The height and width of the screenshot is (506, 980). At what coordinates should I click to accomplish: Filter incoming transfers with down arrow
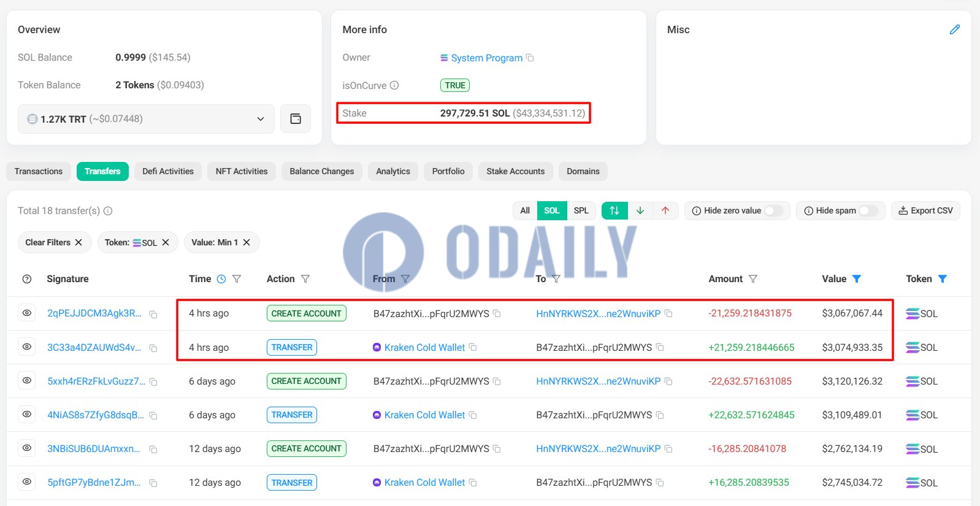point(640,210)
